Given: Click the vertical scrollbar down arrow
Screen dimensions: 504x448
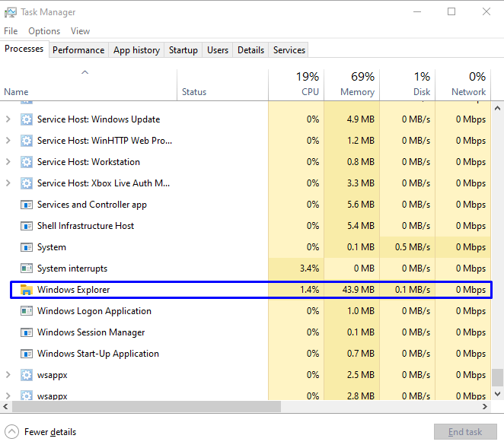Looking at the screenshot, I should pyautogui.click(x=497, y=394).
